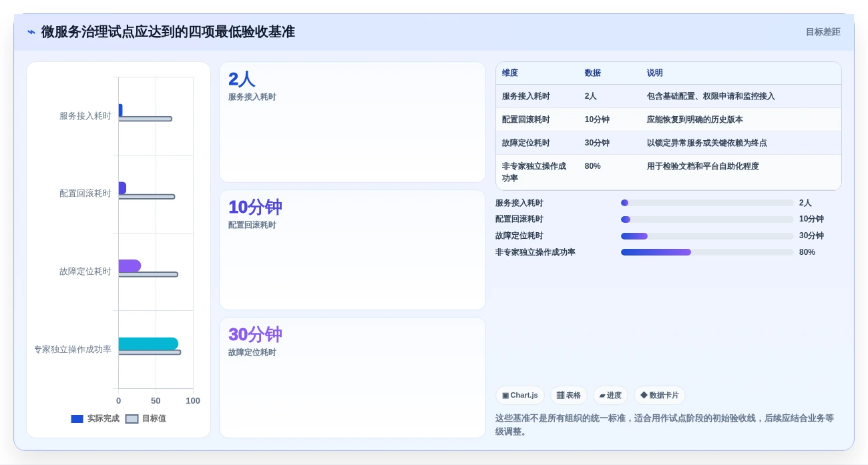The width and height of the screenshot is (868, 465).
Task: Click the 30分钟 value in the table
Action: pos(597,143)
